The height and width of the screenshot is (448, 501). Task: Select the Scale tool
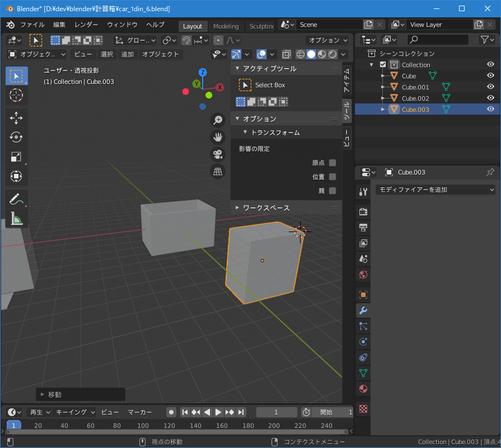16,157
